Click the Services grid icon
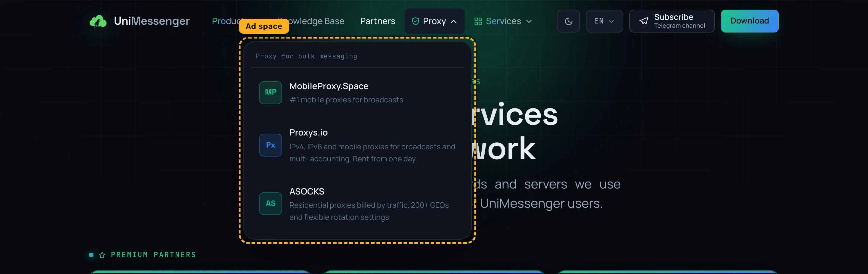868x274 pixels. [478, 22]
